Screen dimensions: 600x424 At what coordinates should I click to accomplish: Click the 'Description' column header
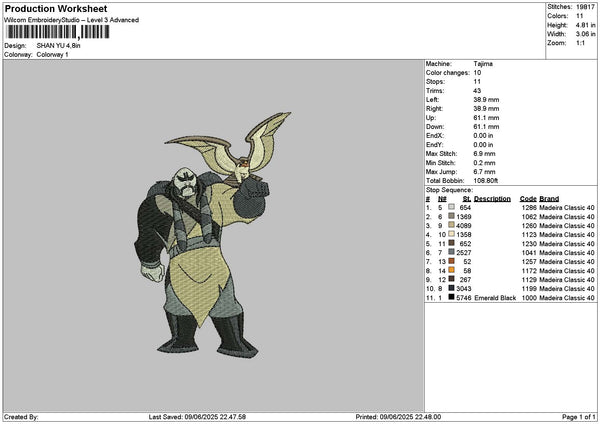click(x=492, y=199)
